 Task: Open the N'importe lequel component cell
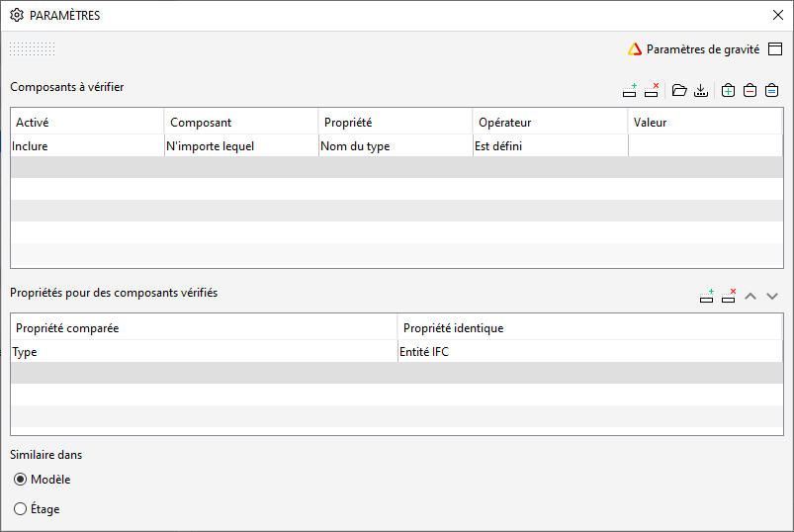click(241, 145)
